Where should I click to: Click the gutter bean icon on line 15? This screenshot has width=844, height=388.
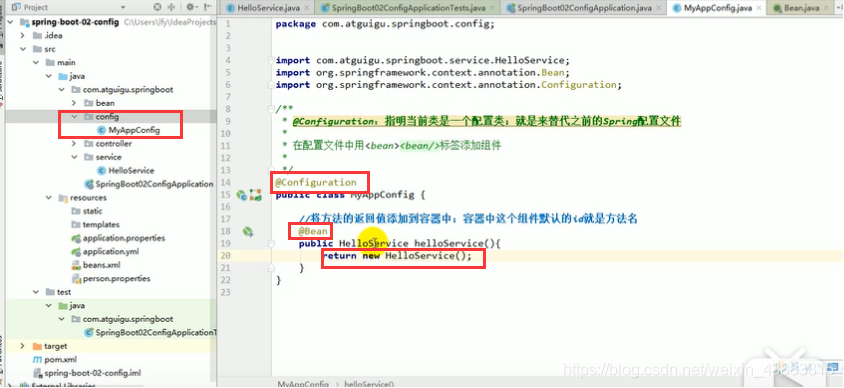coord(242,195)
